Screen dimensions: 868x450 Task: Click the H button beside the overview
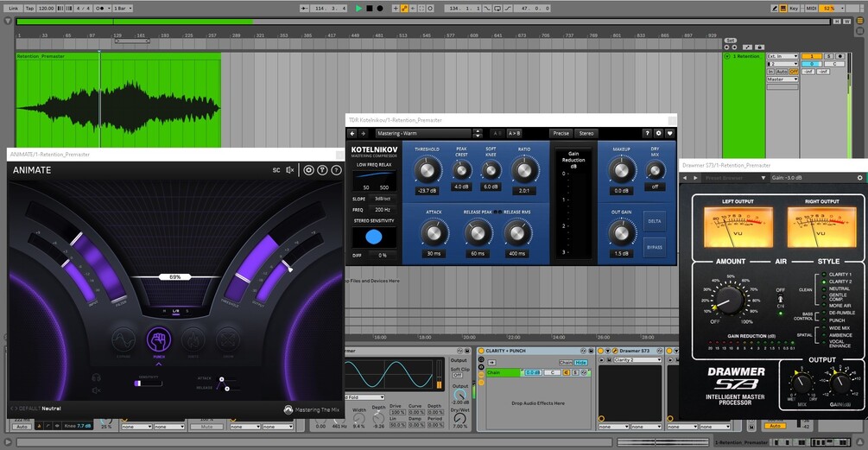837,22
